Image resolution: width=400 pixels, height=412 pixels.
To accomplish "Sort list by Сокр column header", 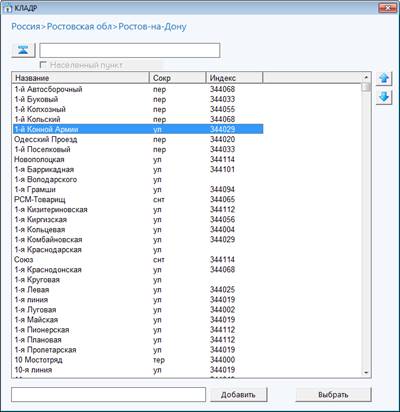I will [x=177, y=78].
